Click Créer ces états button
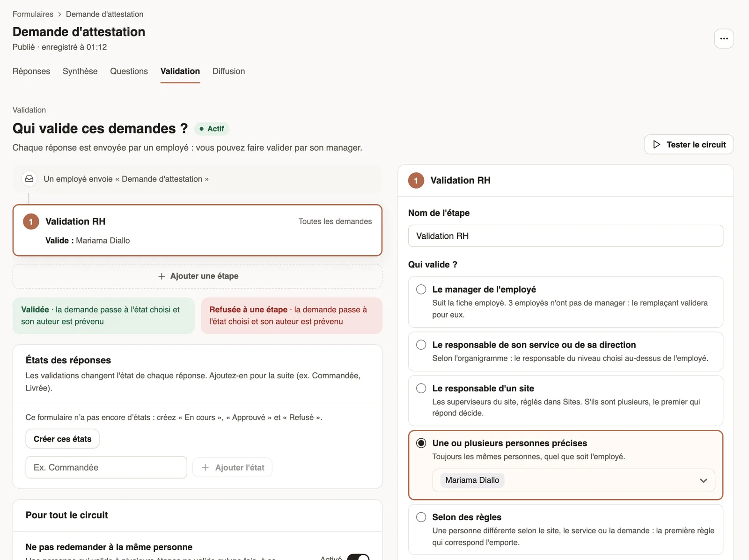 [62, 439]
